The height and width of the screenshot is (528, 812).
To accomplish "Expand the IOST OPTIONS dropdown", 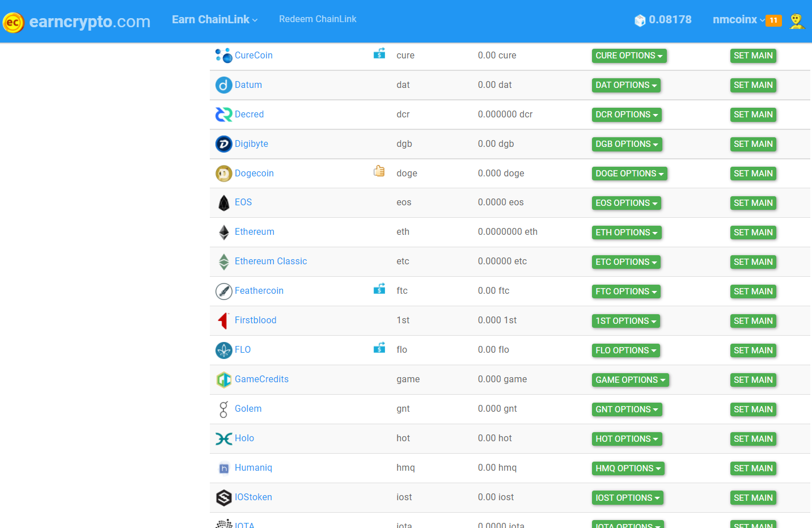I will (x=628, y=498).
